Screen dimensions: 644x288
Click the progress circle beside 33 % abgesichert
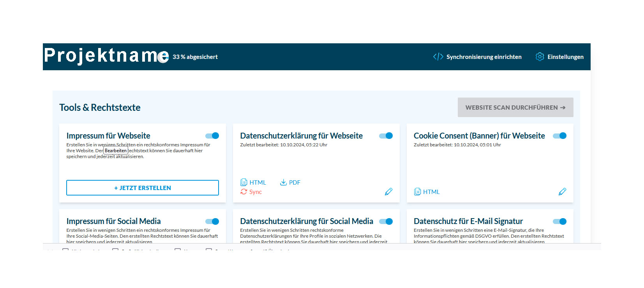(x=164, y=57)
